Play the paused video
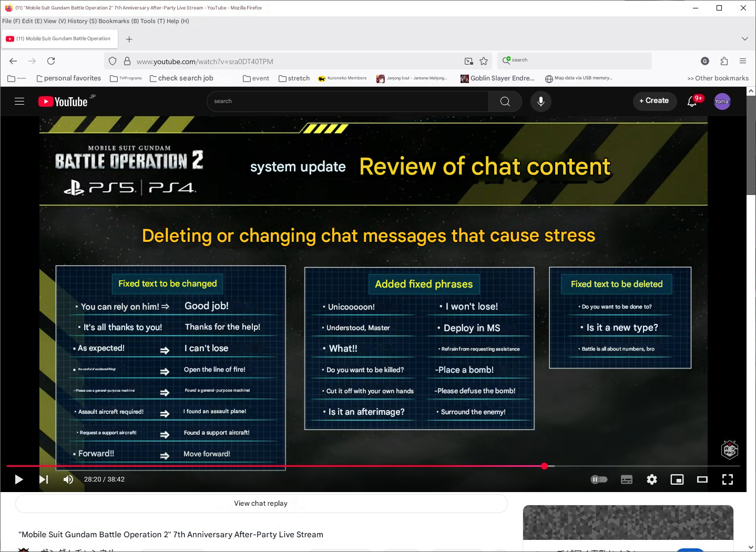Viewport: 756px width, 552px height. 19,479
